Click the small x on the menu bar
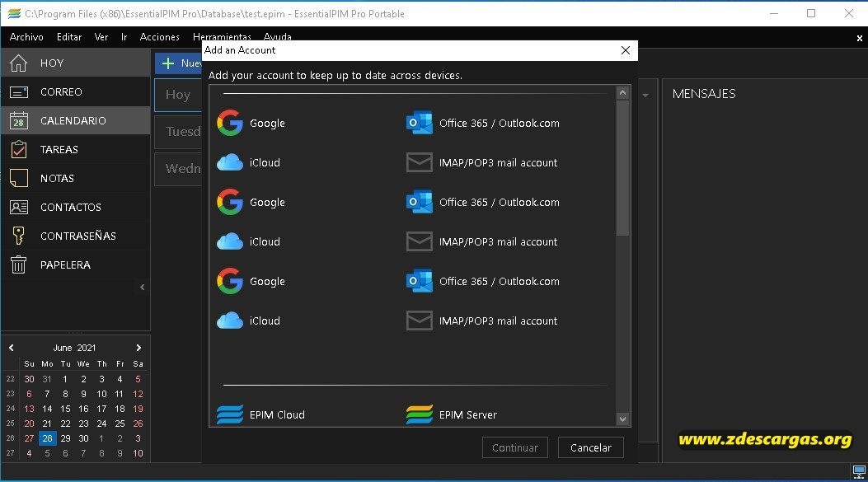The height and width of the screenshot is (482, 868). [859, 38]
